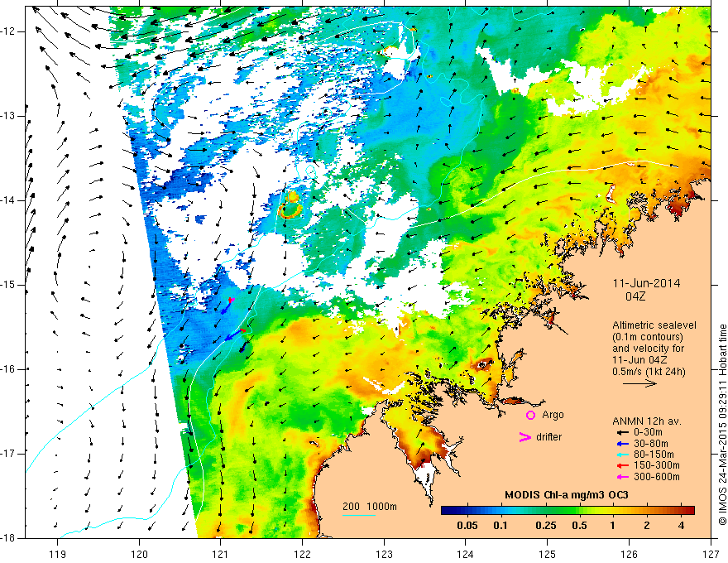
Task: Click the '0.5' colorbar value
Action: [579, 526]
